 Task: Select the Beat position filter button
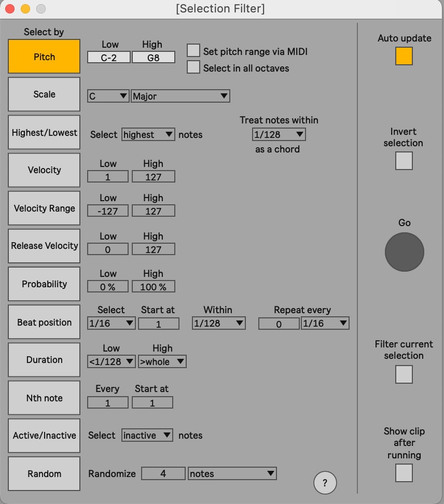point(44,322)
